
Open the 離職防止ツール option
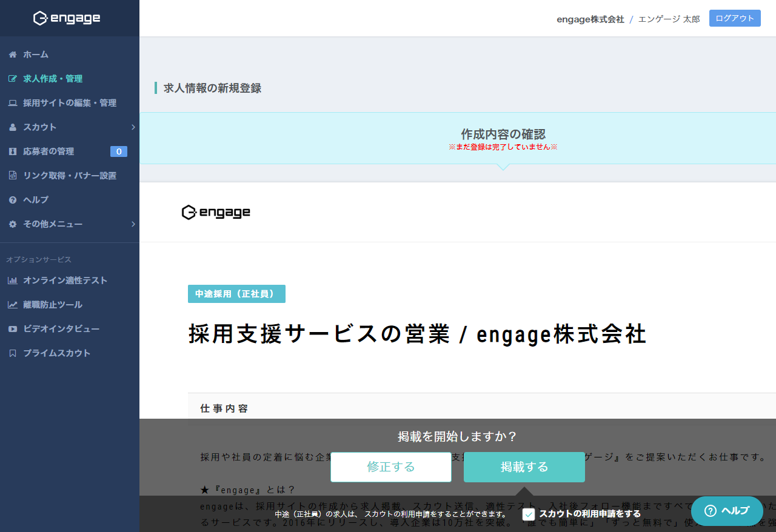(x=70, y=305)
